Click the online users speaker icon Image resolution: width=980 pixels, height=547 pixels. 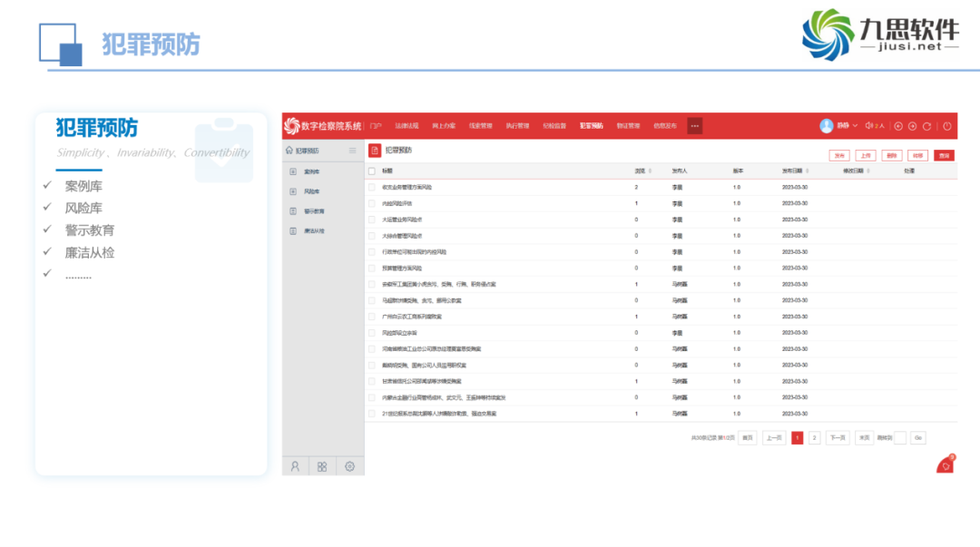869,126
